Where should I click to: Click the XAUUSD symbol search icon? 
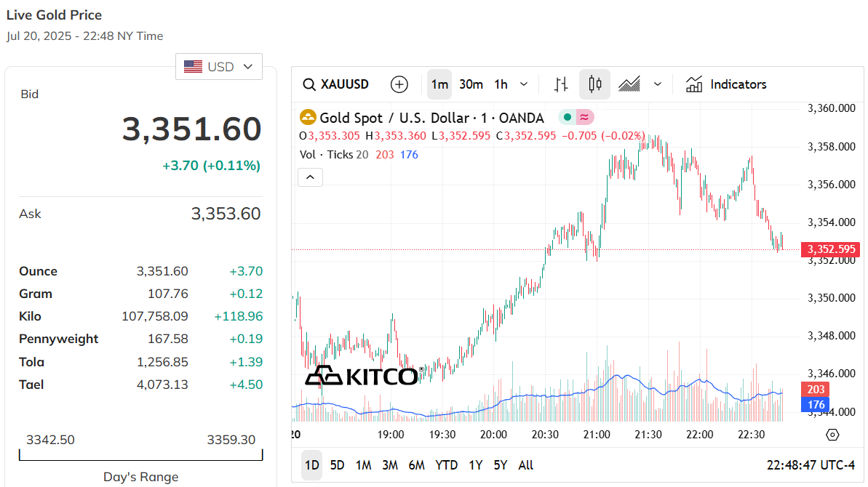click(309, 84)
